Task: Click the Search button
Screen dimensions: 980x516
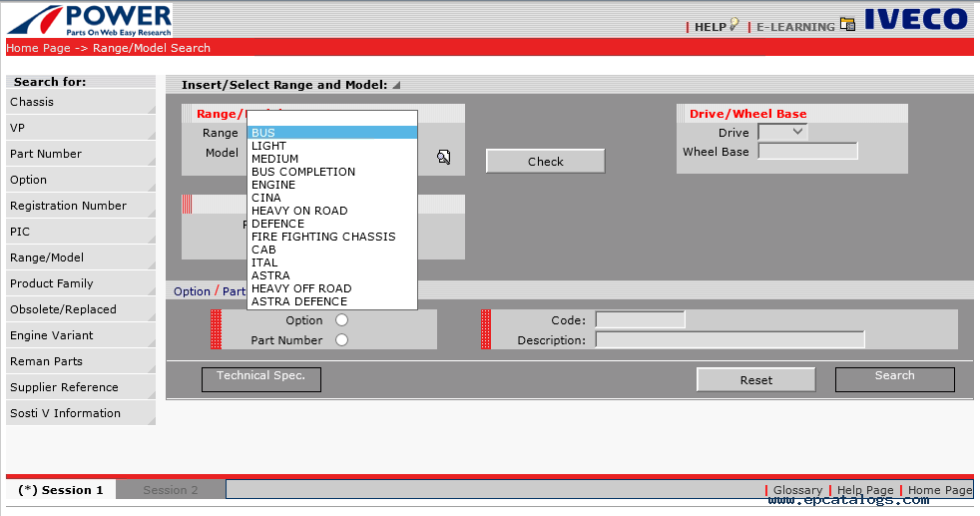Action: [894, 379]
